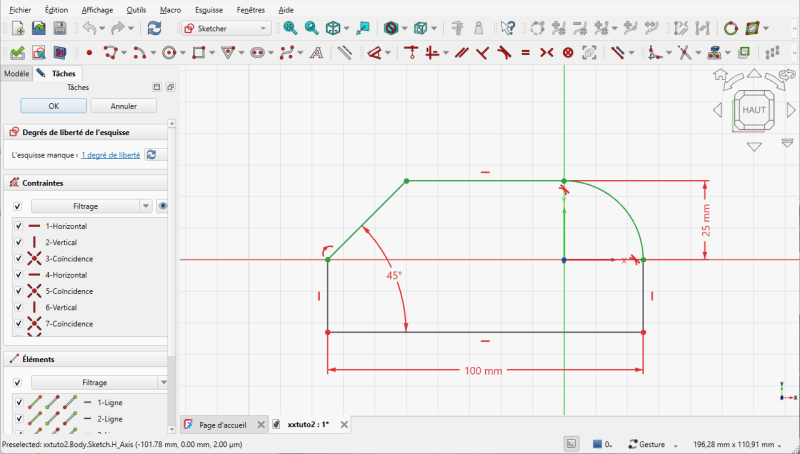Apply the Tangent constraint
800x454 pixels.
(x=504, y=53)
